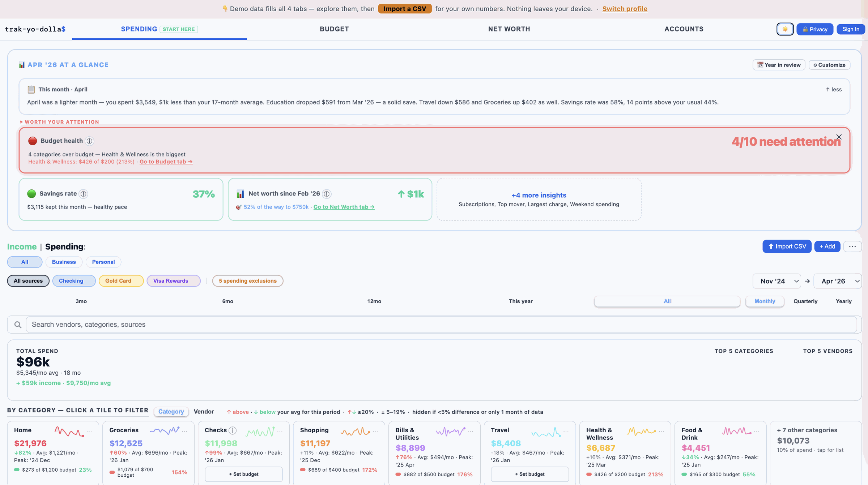The height and width of the screenshot is (485, 868).
Task: Click the Home tile sparkline chart
Action: click(x=69, y=432)
